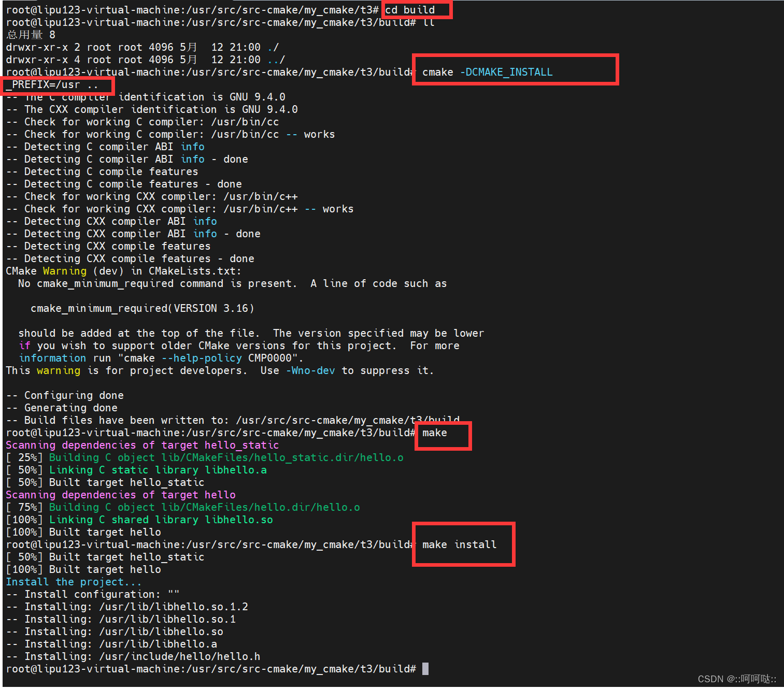Screen dimensions: 784x689
Task: Click the 'should be added at the top of the file' line
Action: [251, 333]
